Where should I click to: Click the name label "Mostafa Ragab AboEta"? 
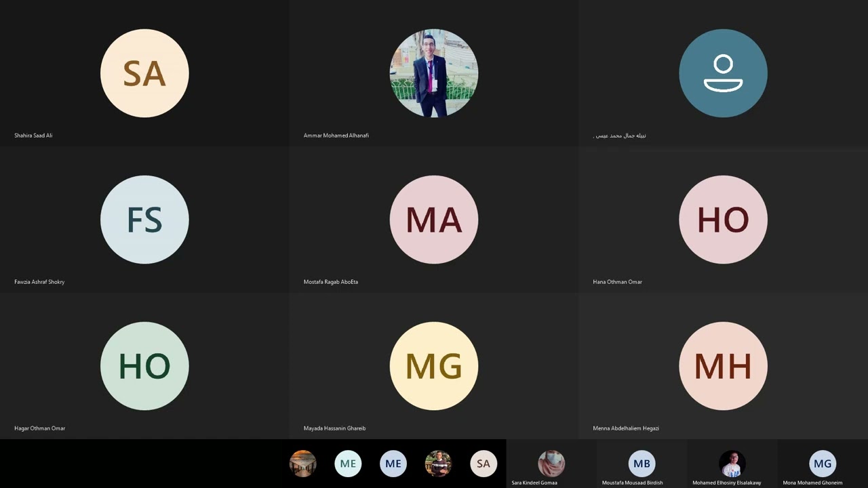pyautogui.click(x=331, y=282)
